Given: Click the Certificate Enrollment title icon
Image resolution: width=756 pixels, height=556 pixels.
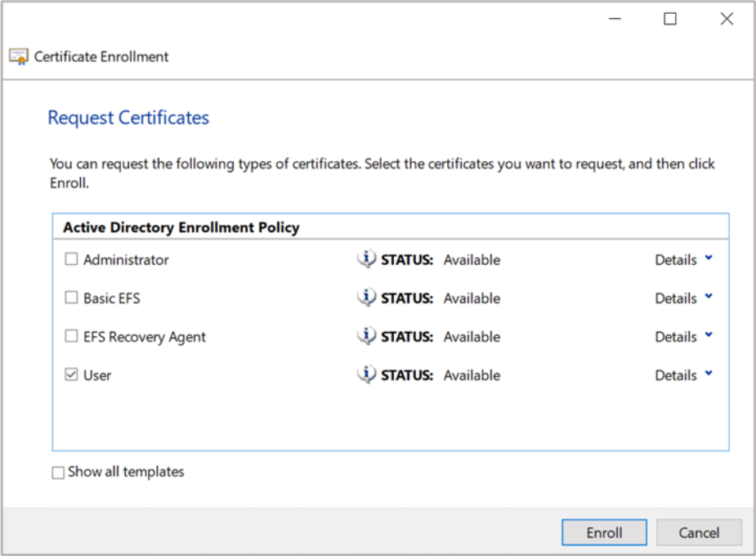Looking at the screenshot, I should [18, 56].
